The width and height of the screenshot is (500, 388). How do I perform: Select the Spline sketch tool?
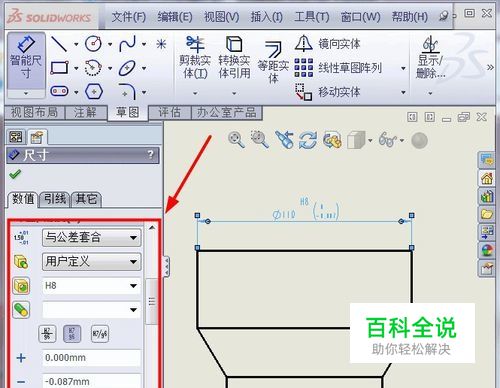tap(128, 44)
